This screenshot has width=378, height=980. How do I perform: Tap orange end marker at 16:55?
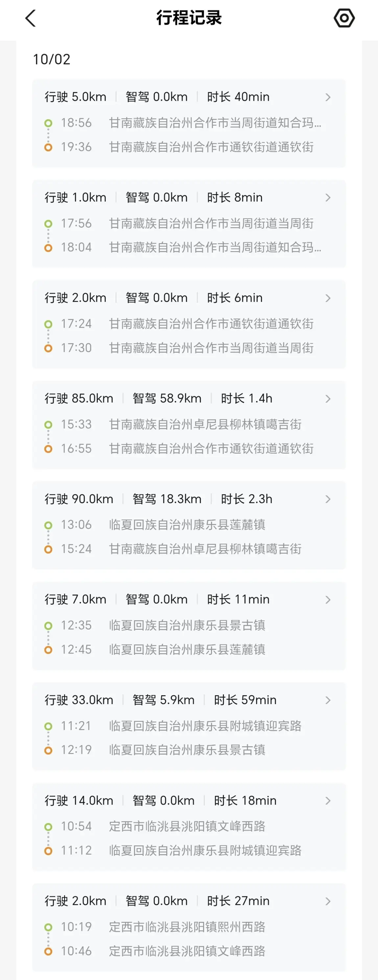(48, 449)
